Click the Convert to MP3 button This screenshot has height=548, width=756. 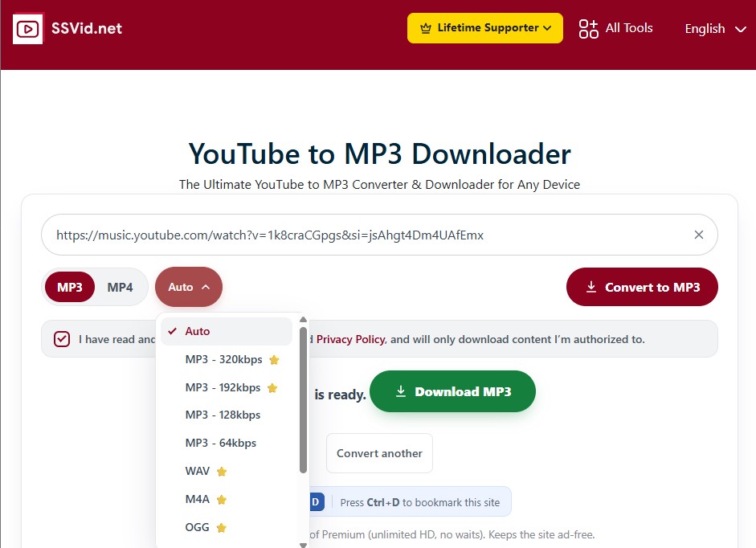click(642, 287)
